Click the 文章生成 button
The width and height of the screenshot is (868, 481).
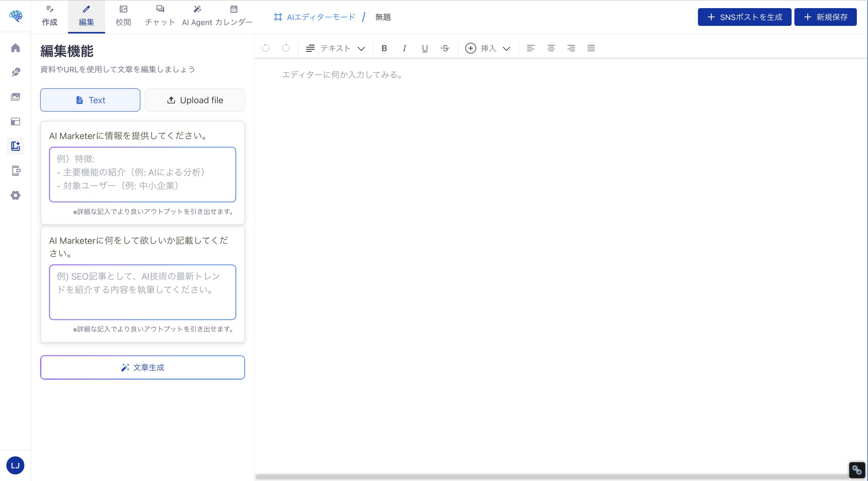coord(143,368)
